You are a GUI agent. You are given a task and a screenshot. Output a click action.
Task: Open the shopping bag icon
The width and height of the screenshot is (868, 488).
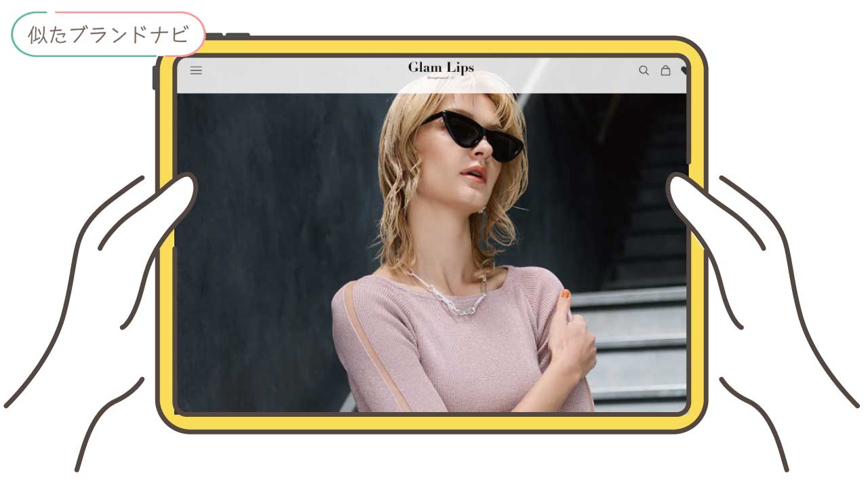tap(665, 70)
